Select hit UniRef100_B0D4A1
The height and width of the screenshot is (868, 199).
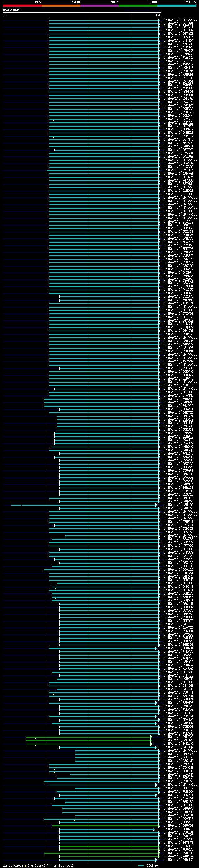click(178, 648)
